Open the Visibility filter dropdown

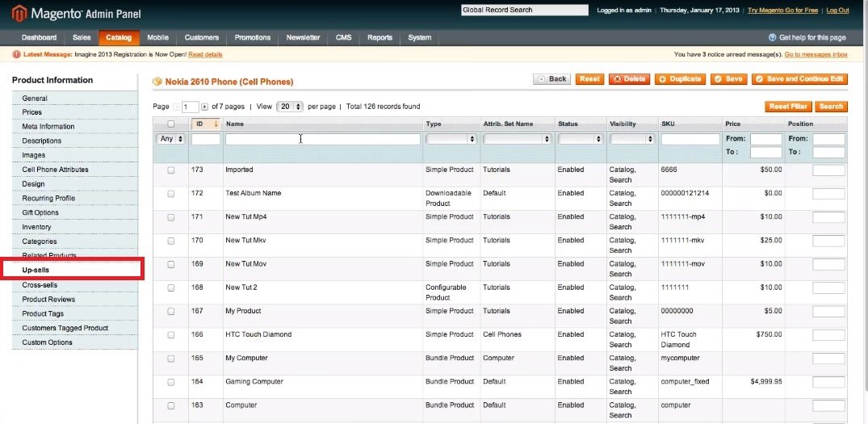tap(632, 139)
